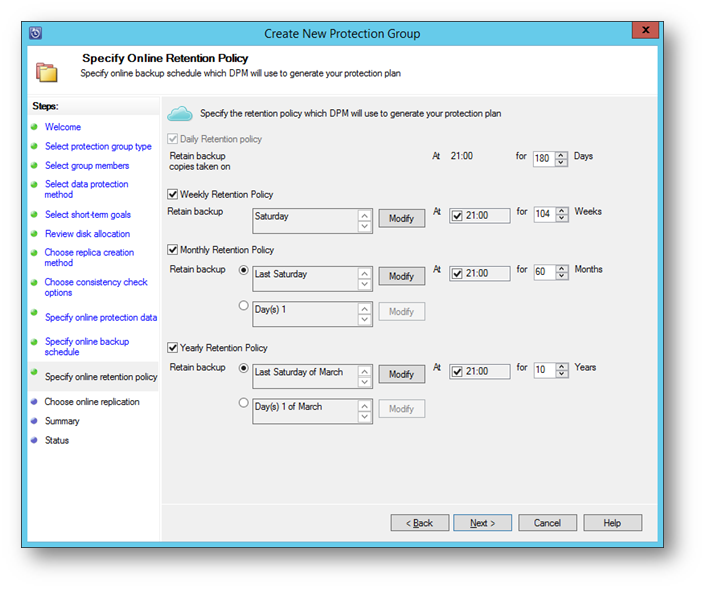Click the daily retention 180 days field

(x=544, y=159)
